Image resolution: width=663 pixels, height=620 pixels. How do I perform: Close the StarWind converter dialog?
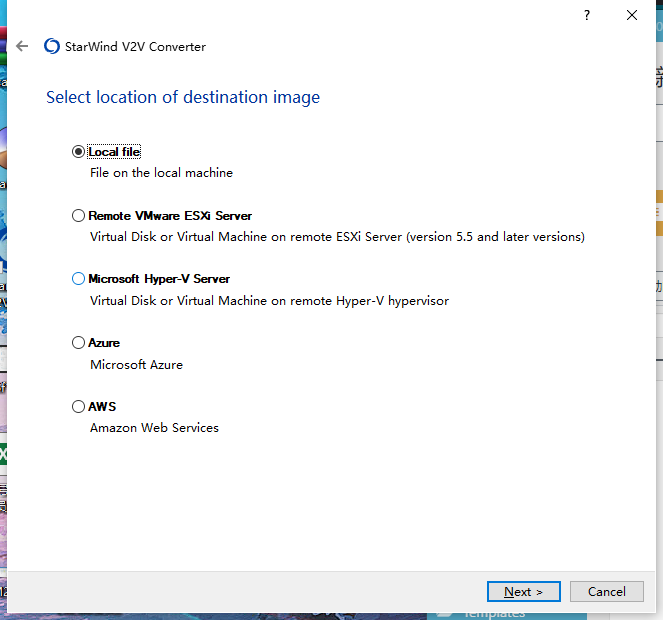pos(632,15)
